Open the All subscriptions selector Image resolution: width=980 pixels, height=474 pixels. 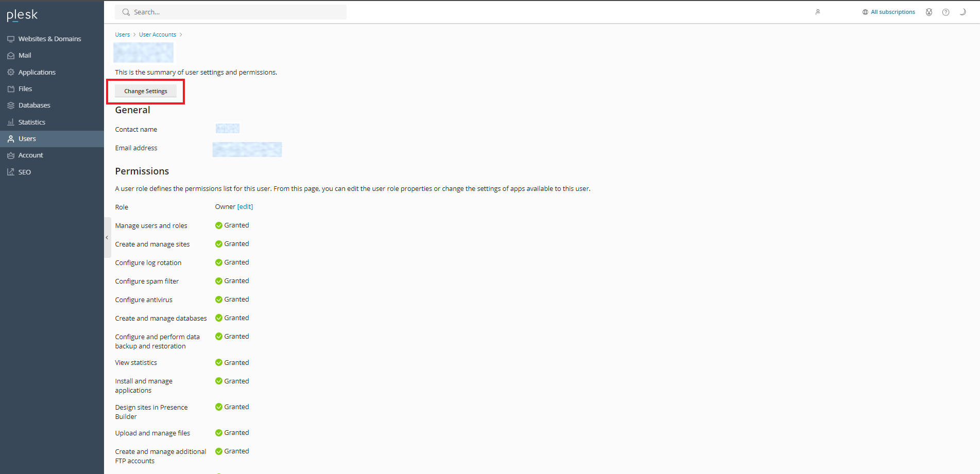point(889,12)
